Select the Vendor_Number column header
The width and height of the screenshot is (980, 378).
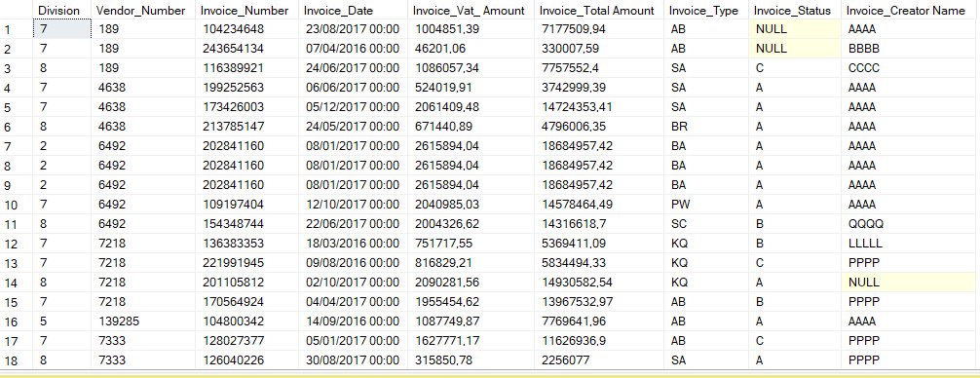coord(144,11)
